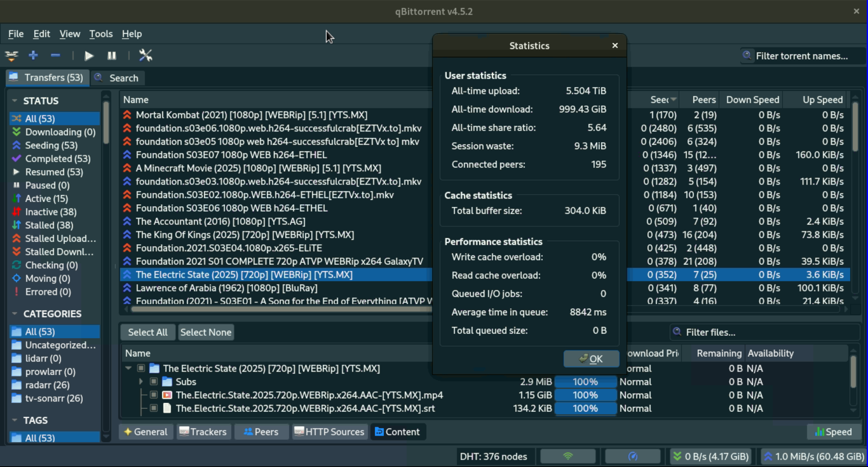Screen dimensions: 868x467
Task: Close the Statistics dialog
Action: tap(615, 45)
